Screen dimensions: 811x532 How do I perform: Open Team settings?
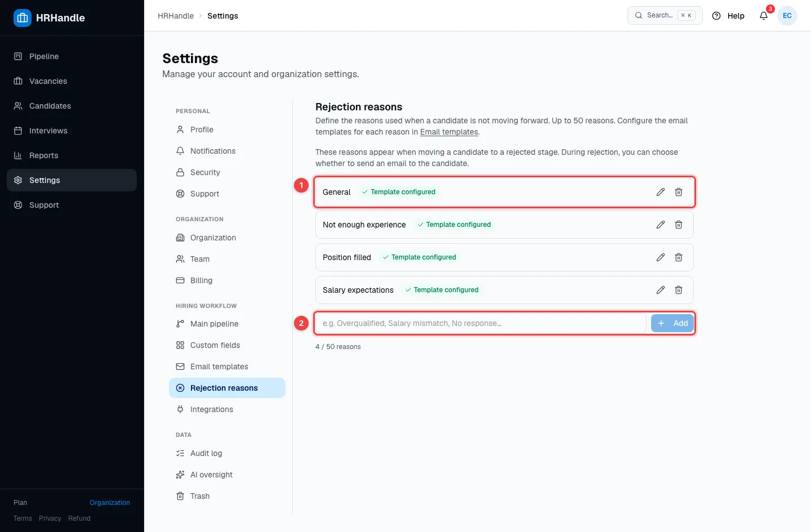click(227, 259)
